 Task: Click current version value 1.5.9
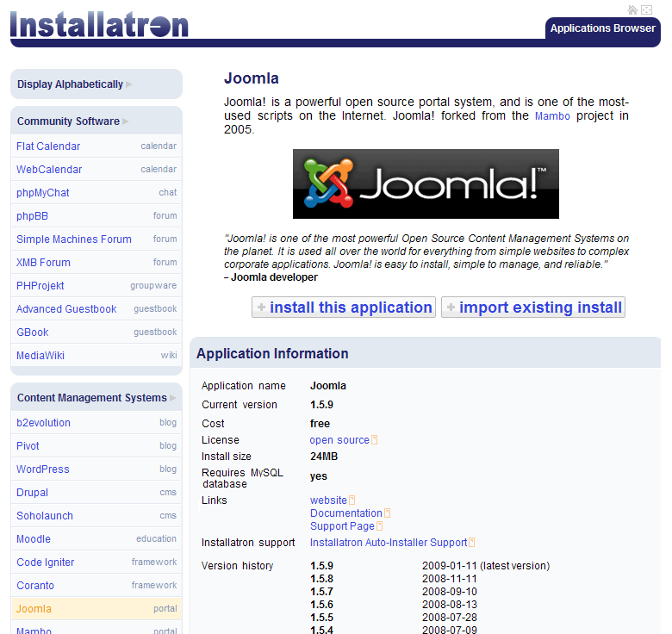pyautogui.click(x=321, y=404)
